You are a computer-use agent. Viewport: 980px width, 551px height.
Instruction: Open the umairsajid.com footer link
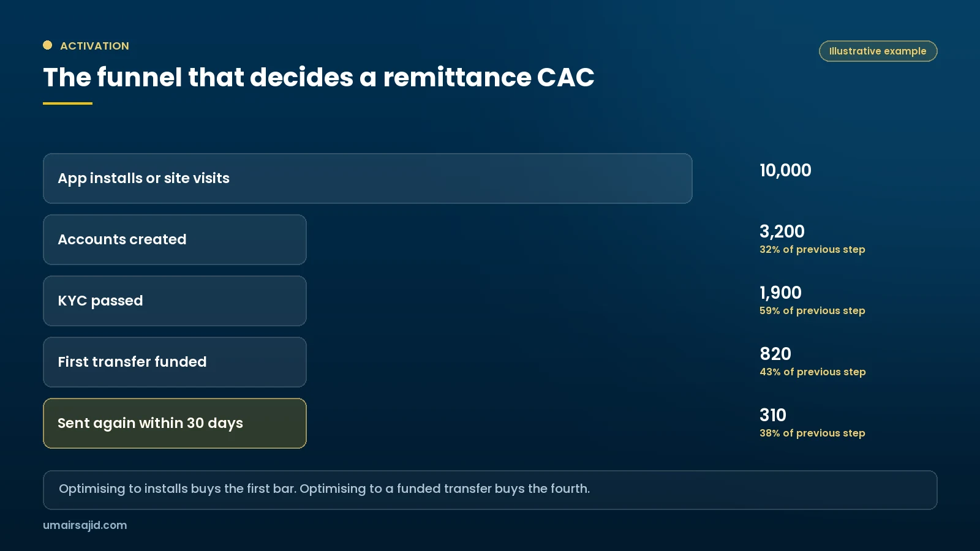click(x=85, y=525)
